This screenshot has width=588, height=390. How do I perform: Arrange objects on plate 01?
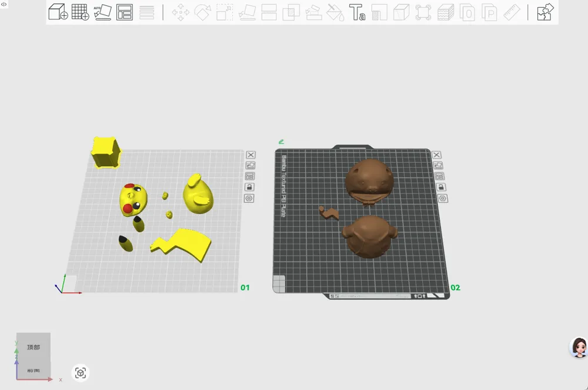tap(250, 176)
